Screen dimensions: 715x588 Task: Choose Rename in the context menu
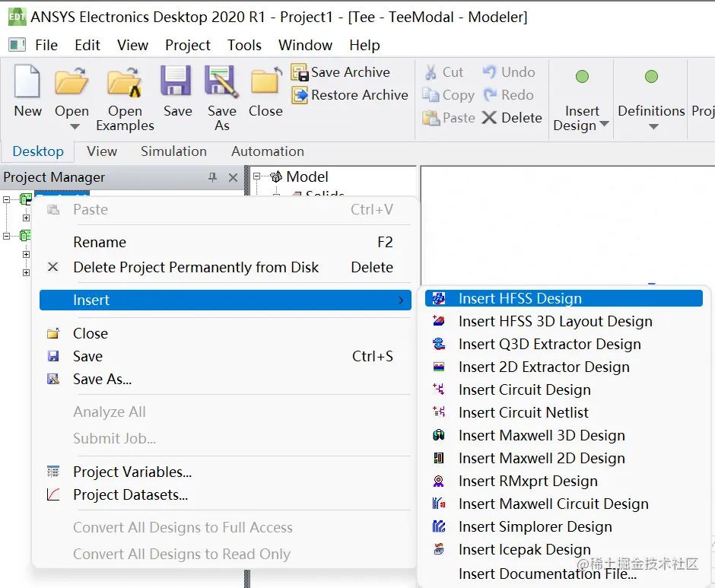[225, 242]
